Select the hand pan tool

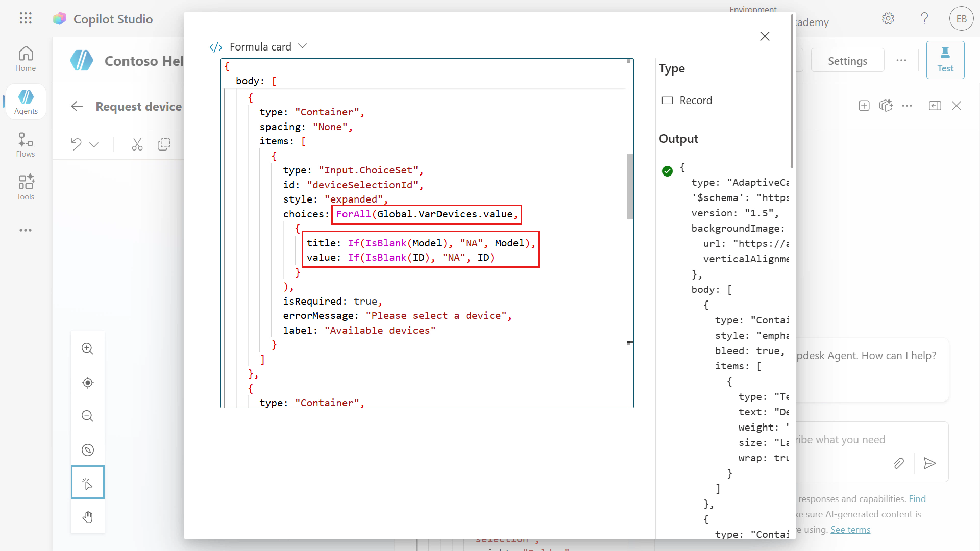point(88,517)
